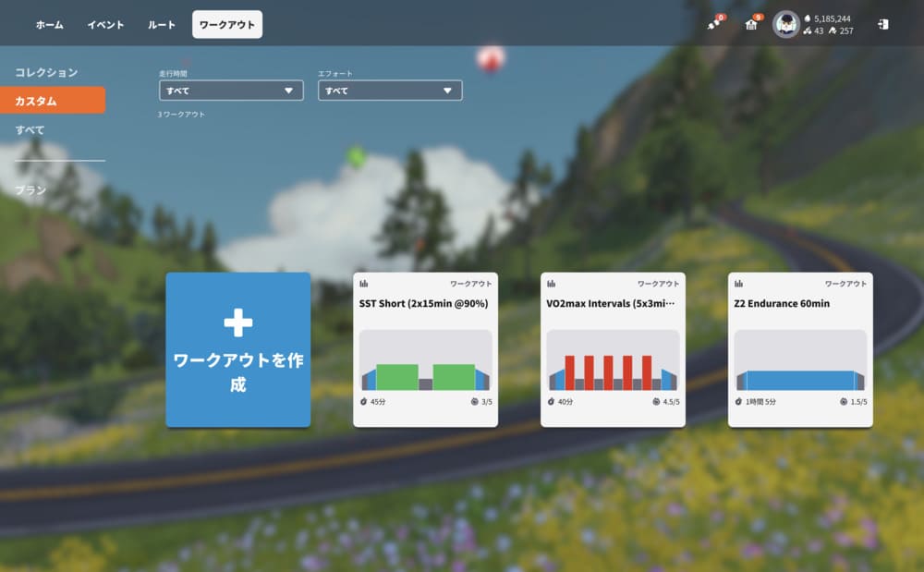Viewport: 924px width, 572px height.
Task: Click the 1時間 5分 duration text
Action: point(760,402)
